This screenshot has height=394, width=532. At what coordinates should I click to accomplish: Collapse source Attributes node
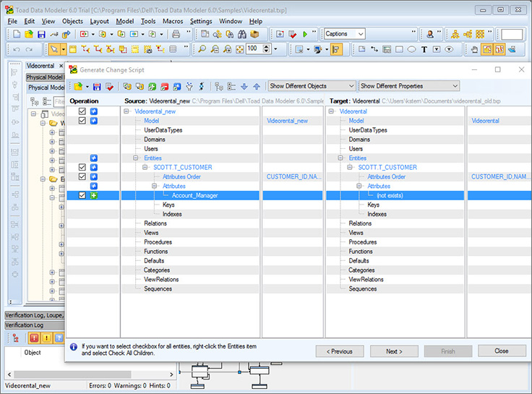(x=155, y=186)
